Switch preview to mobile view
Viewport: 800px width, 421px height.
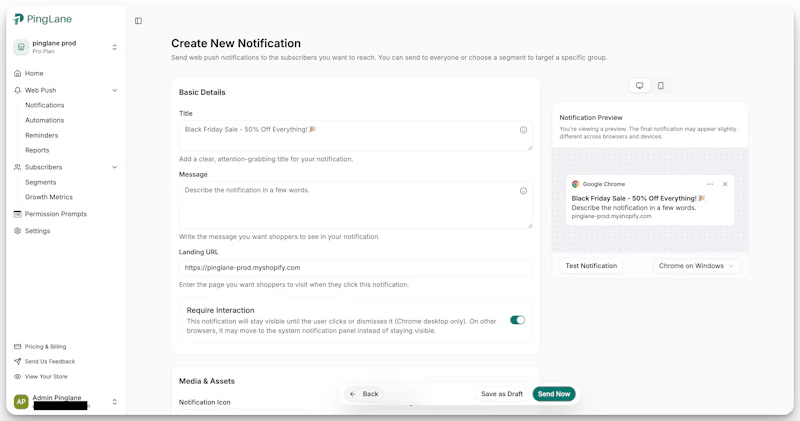point(661,86)
